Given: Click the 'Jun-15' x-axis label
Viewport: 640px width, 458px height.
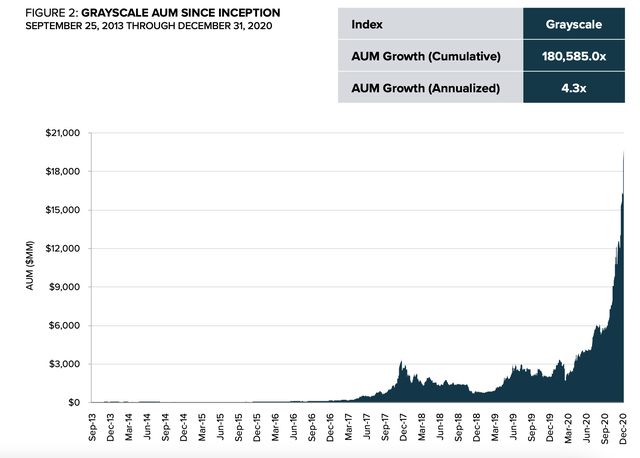Looking at the screenshot, I should pyautogui.click(x=220, y=427).
